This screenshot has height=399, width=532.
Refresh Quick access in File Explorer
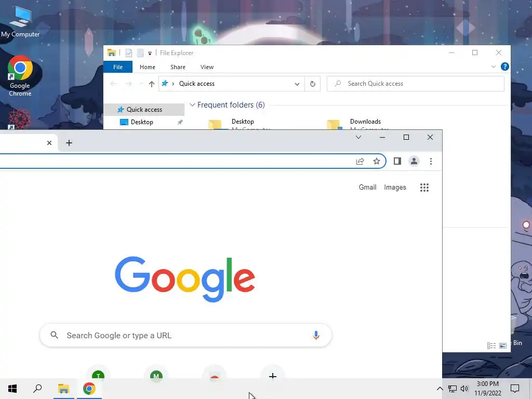[x=312, y=84]
